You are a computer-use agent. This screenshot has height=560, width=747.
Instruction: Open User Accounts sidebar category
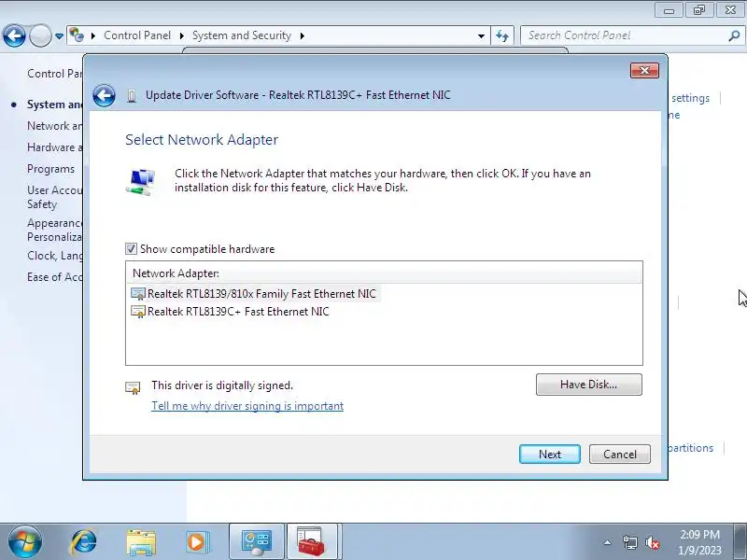(55, 197)
